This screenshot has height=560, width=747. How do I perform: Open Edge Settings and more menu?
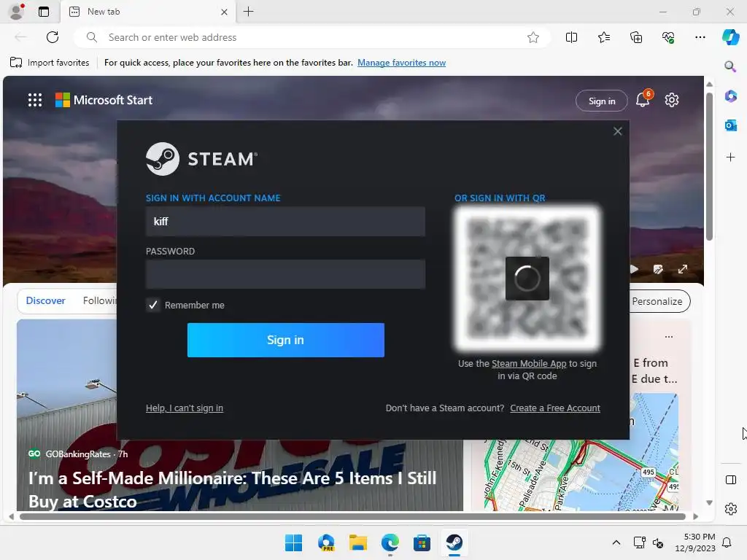[x=700, y=37]
